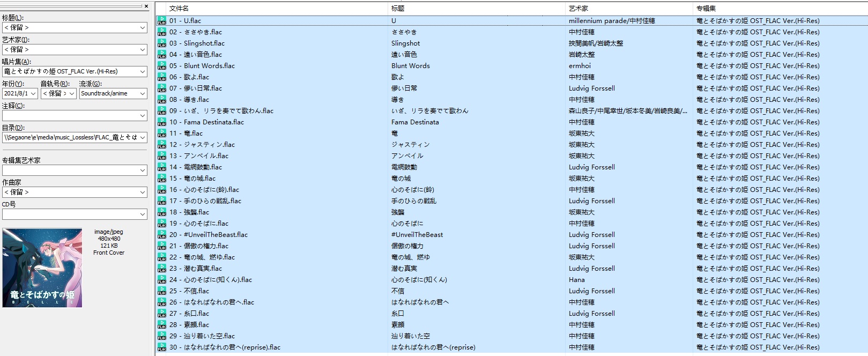The width and height of the screenshot is (868, 356).
Task: Click FLAC icon of 18 - 強襲.flac
Action: click(x=162, y=212)
